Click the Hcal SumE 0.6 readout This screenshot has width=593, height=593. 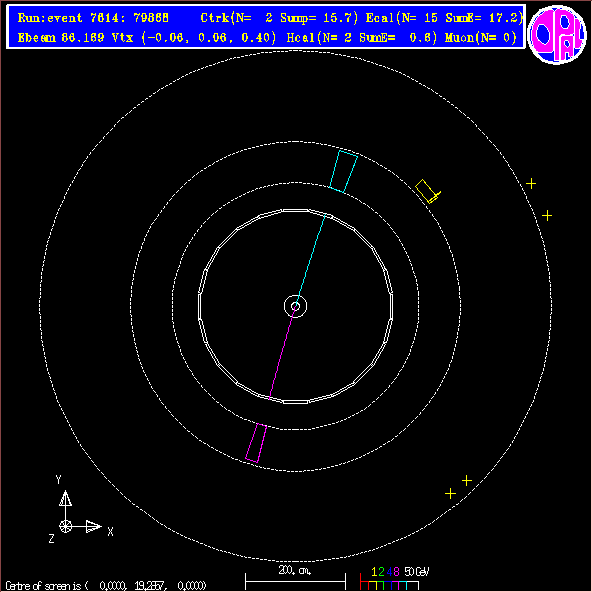[362, 37]
